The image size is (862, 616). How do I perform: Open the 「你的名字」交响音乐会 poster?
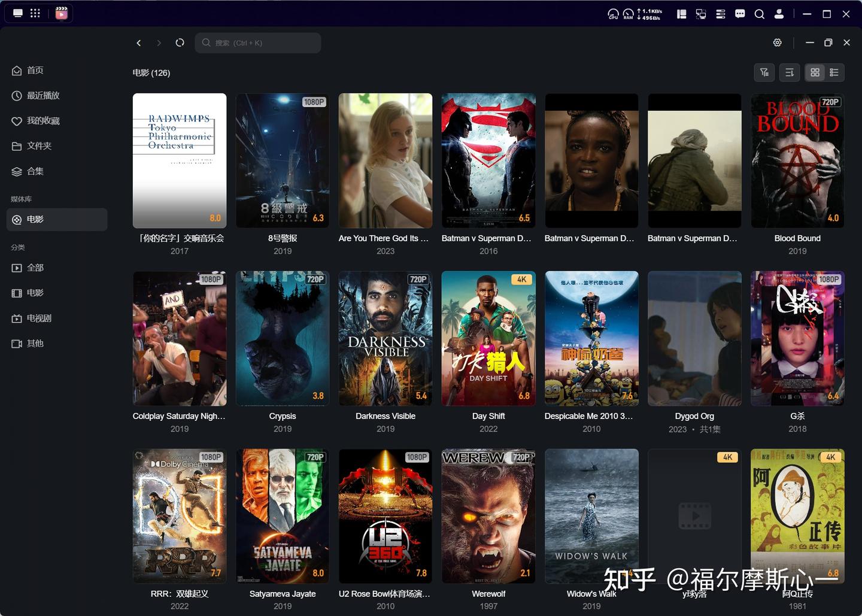(180, 160)
